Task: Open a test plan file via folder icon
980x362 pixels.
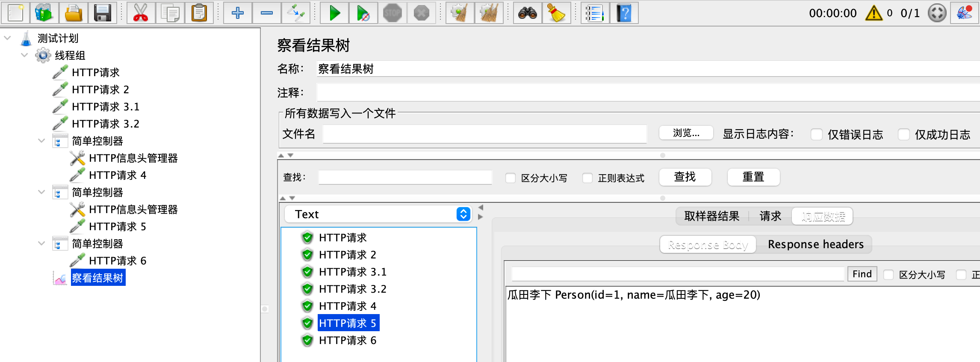Action: click(x=73, y=13)
